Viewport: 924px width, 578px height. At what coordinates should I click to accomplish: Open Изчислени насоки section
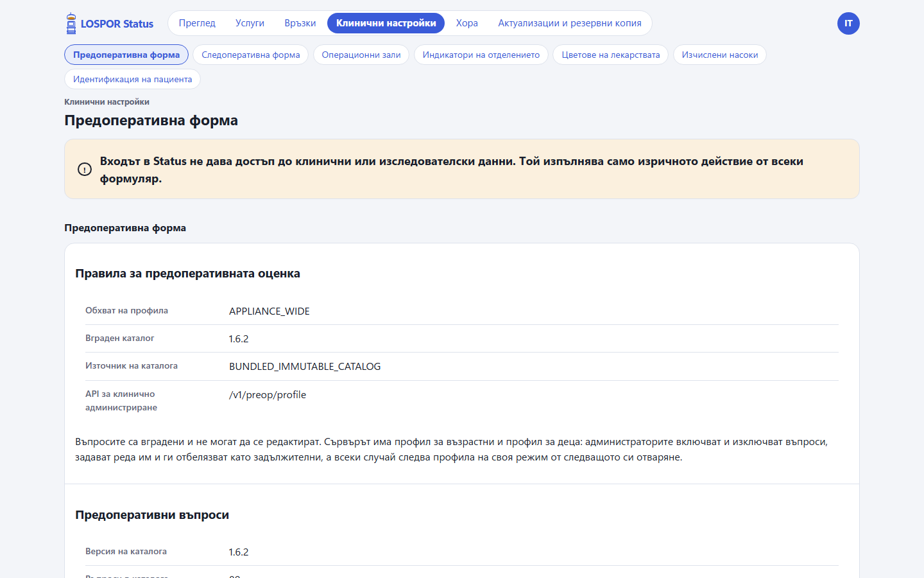(x=720, y=55)
